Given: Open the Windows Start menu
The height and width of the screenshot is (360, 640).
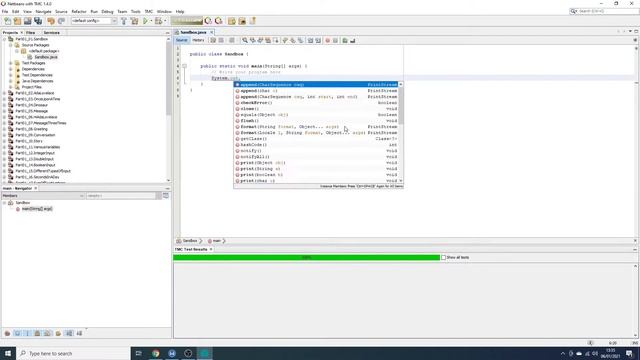Looking at the screenshot, I should coord(8,353).
